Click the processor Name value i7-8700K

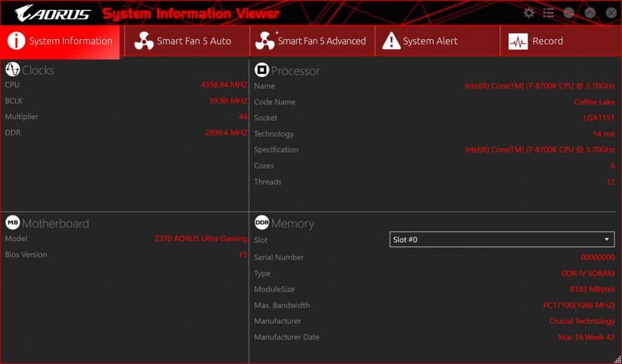[539, 86]
